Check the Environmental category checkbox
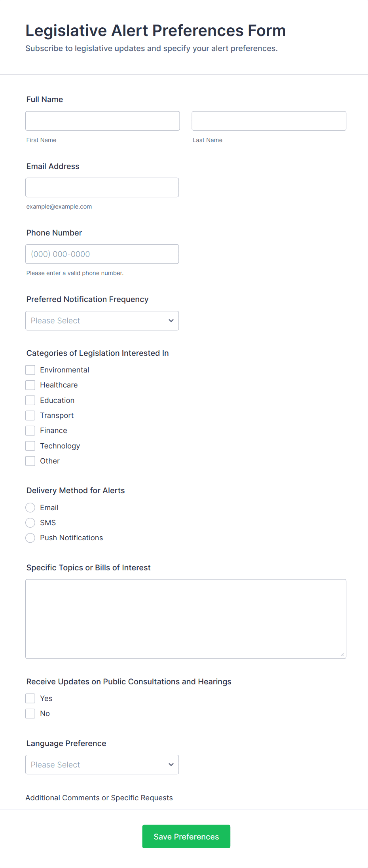 [x=30, y=370]
